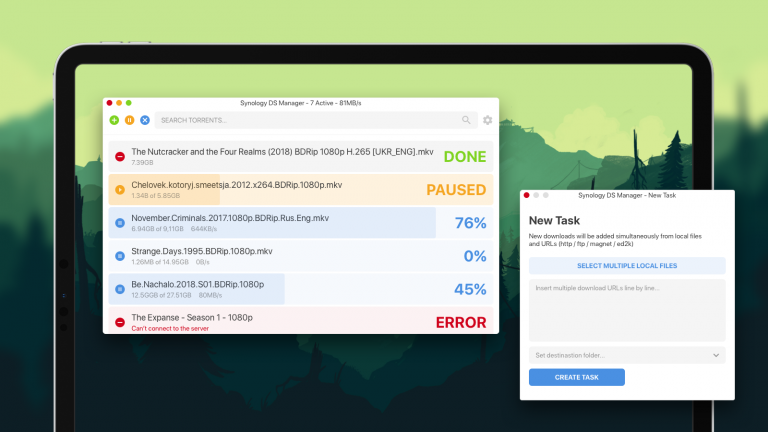Click the blue X clear icon in toolbar
The image size is (768, 432).
click(145, 120)
